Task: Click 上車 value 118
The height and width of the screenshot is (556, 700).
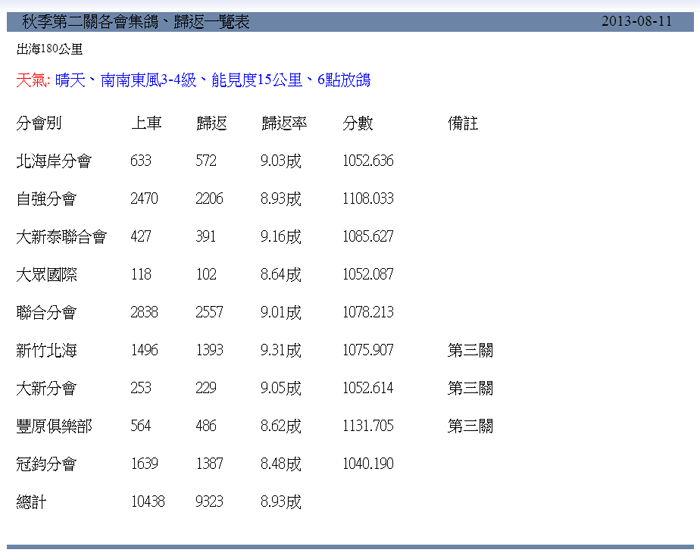Action: [x=141, y=275]
